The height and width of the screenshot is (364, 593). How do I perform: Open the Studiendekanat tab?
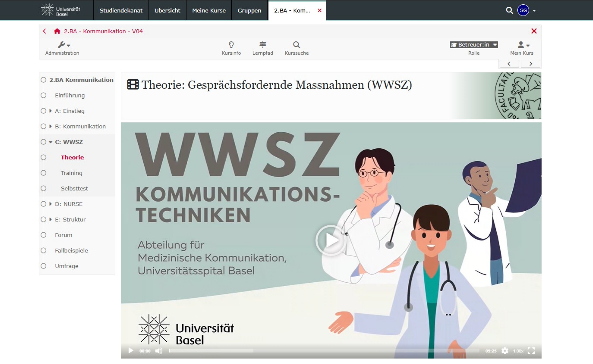pos(121,10)
